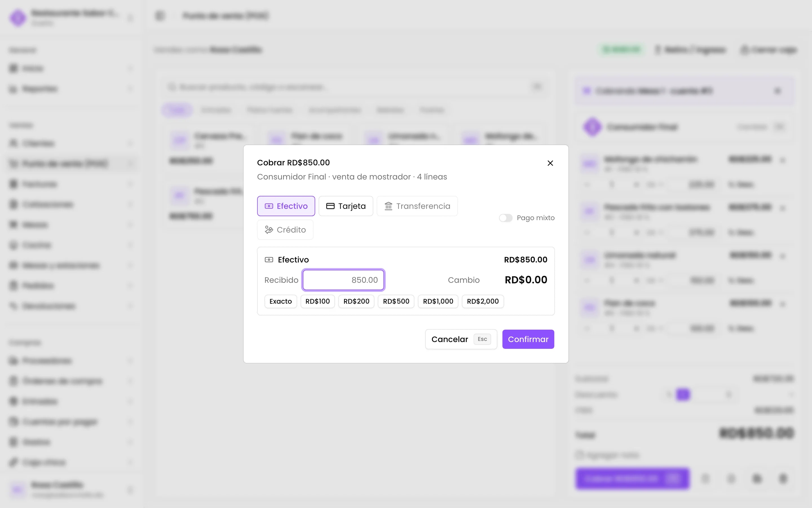Click the Efectivo section total RD$850.00

(x=526, y=260)
